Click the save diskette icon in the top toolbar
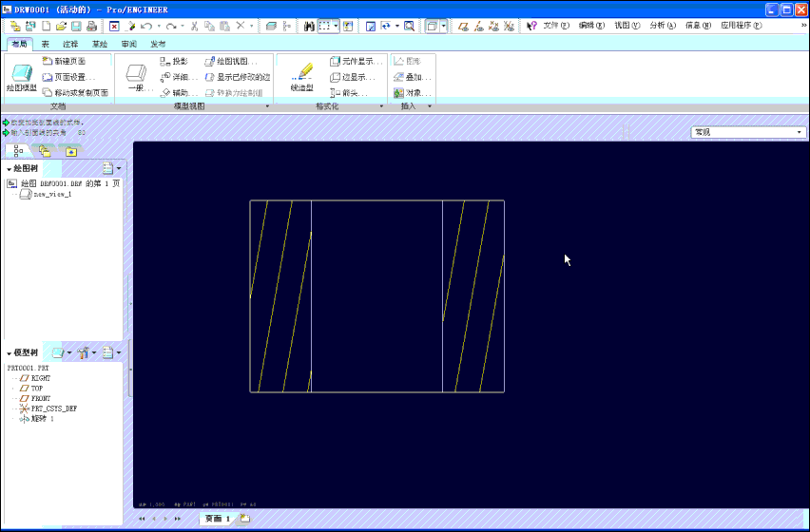This screenshot has height=532, width=810. 76,26
